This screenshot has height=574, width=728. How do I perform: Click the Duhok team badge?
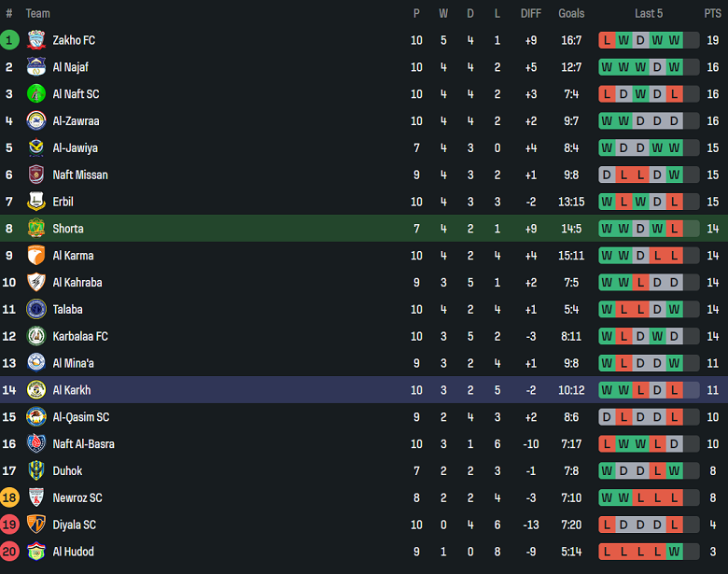coord(35,471)
